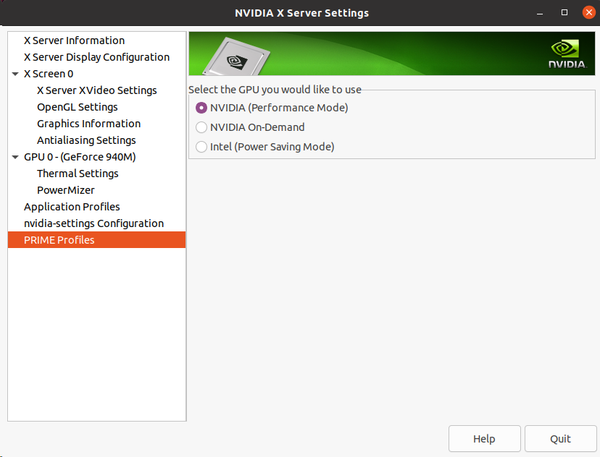Show Graphics Information page
Viewport: 600px width, 457px height.
[x=88, y=124]
